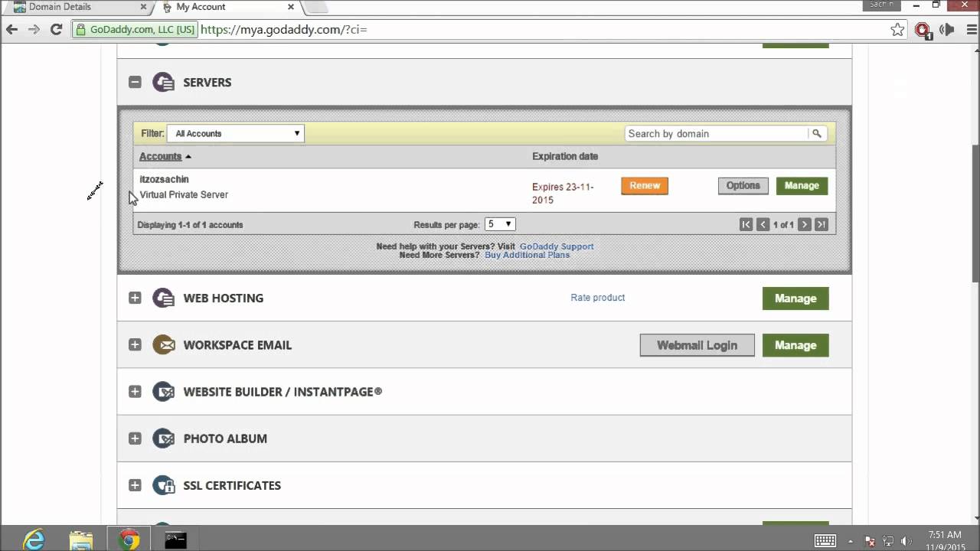Click the Website Builder section icon
The image size is (980, 551).
163,392
